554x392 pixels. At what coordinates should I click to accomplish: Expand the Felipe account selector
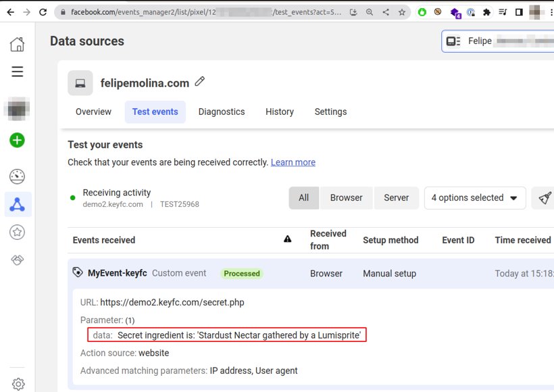tap(497, 41)
